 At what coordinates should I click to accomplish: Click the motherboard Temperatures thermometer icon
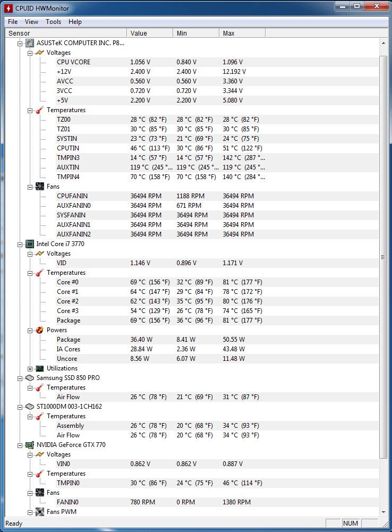pos(40,110)
